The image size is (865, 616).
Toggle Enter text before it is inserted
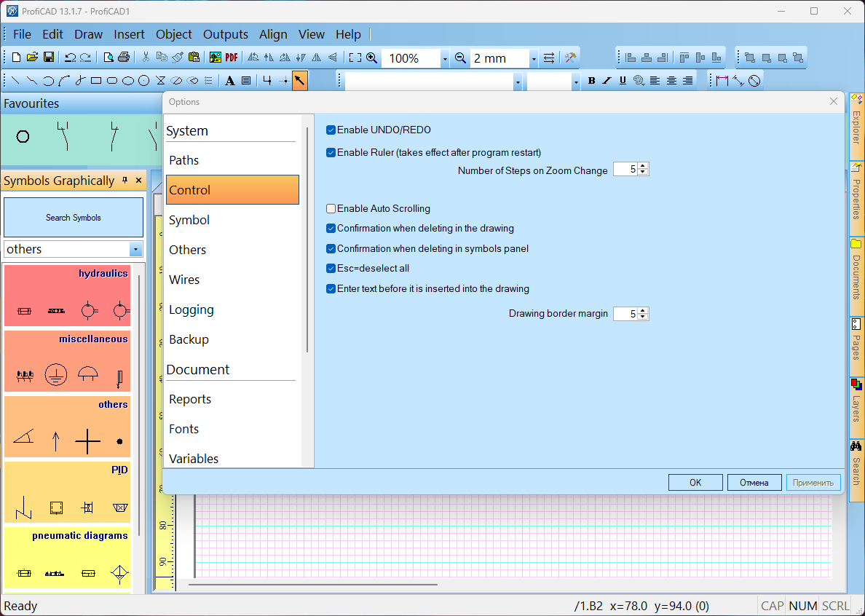pyautogui.click(x=331, y=289)
